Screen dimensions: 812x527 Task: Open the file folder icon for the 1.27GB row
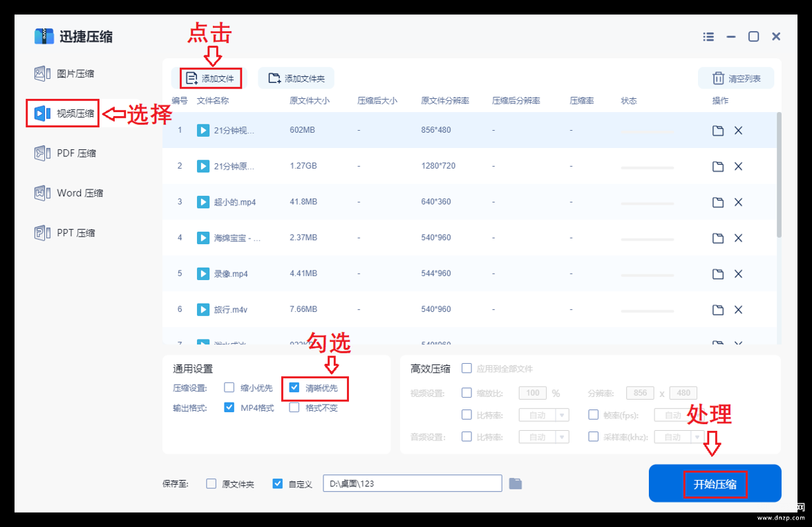(x=718, y=167)
